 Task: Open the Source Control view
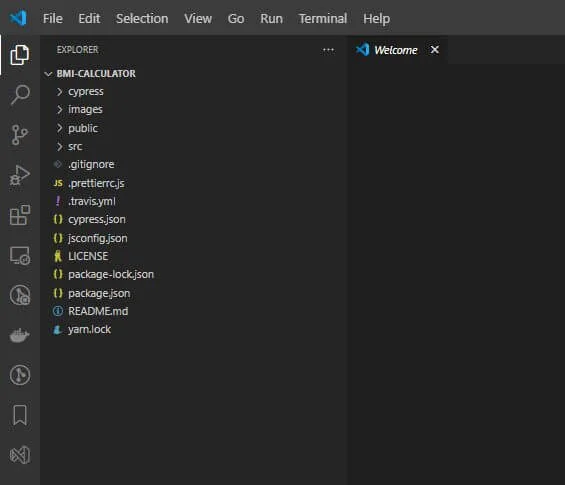coord(19,135)
